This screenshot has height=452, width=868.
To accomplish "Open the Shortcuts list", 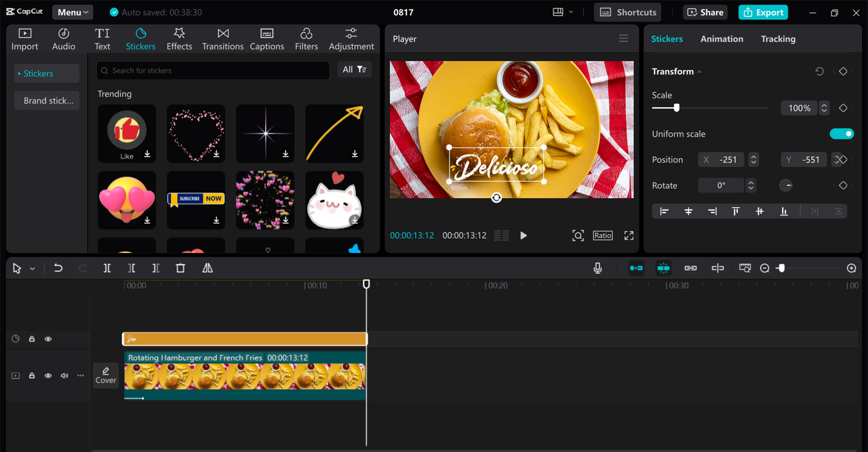I will (628, 12).
